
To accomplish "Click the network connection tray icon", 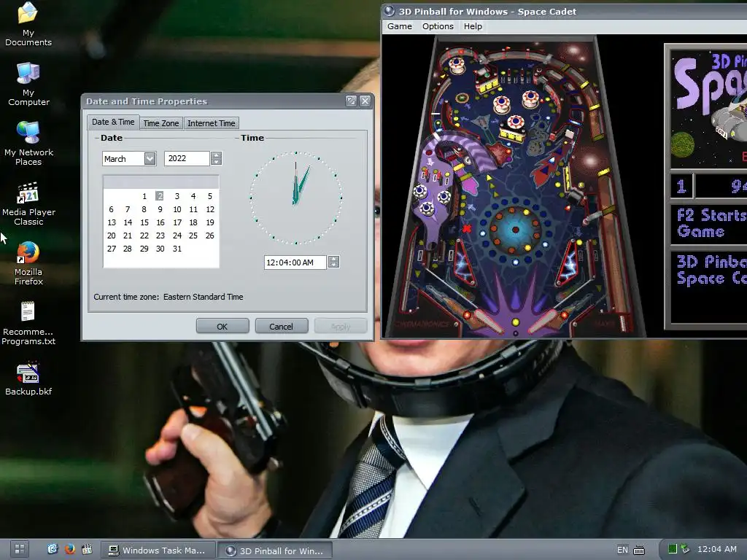I will coord(685,549).
